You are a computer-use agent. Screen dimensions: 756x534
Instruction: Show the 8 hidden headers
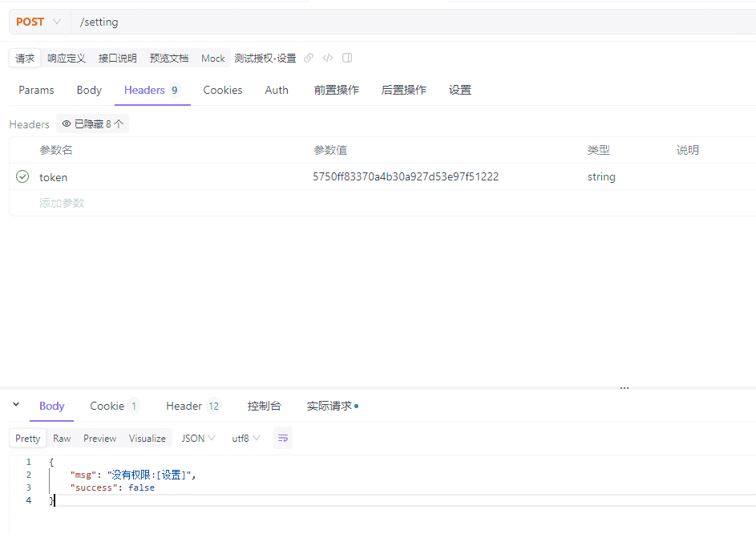(x=92, y=124)
